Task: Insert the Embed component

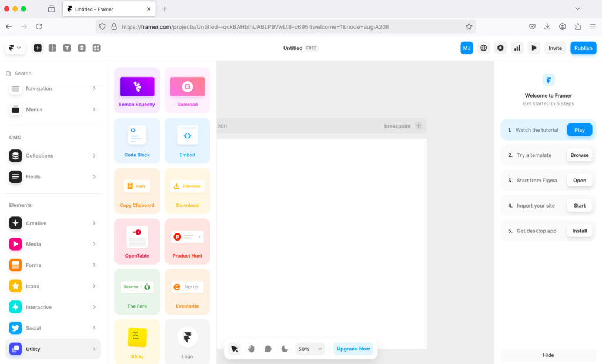Action: (x=188, y=141)
